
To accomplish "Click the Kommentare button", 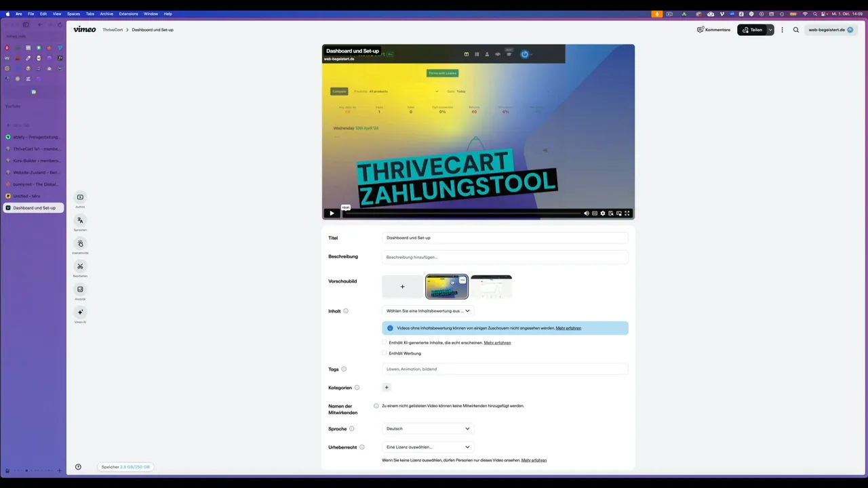I will point(714,30).
